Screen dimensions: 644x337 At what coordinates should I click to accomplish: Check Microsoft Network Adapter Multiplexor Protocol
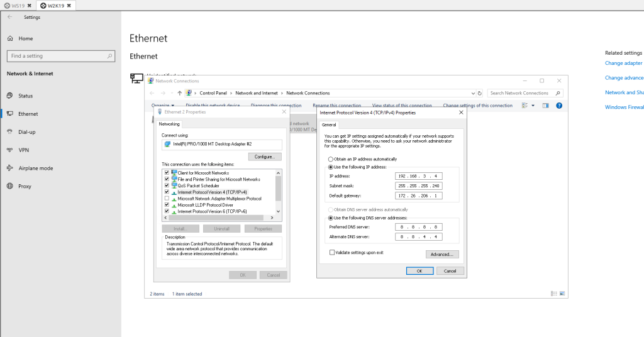coord(167,199)
